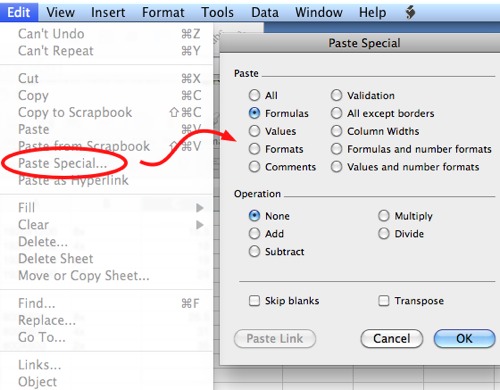Confirm with the OK button

pyautogui.click(x=464, y=338)
